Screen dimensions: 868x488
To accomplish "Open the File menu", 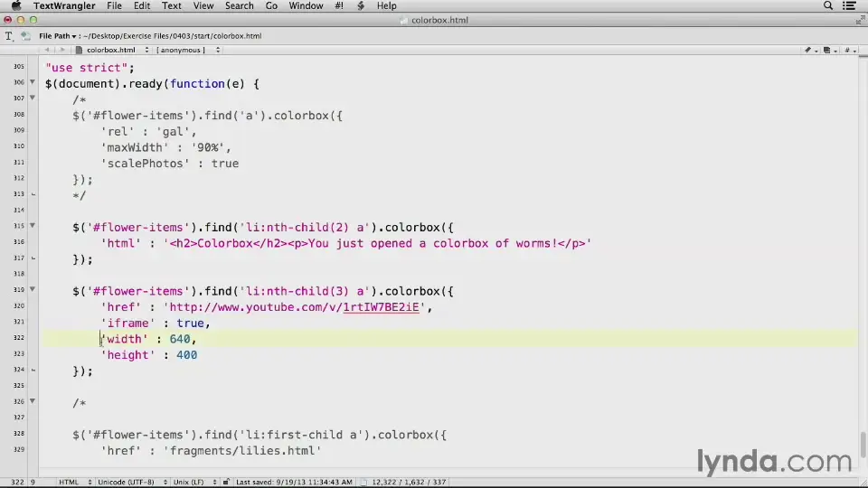I will [114, 5].
